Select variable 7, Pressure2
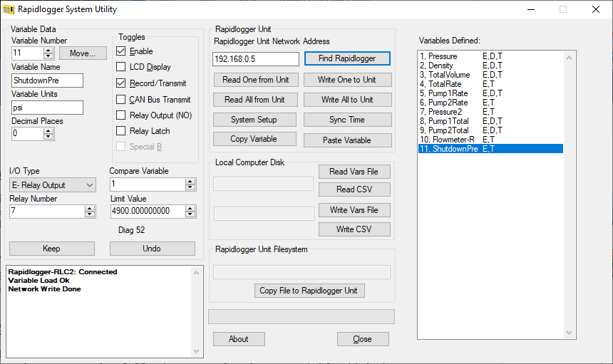 tap(490, 112)
